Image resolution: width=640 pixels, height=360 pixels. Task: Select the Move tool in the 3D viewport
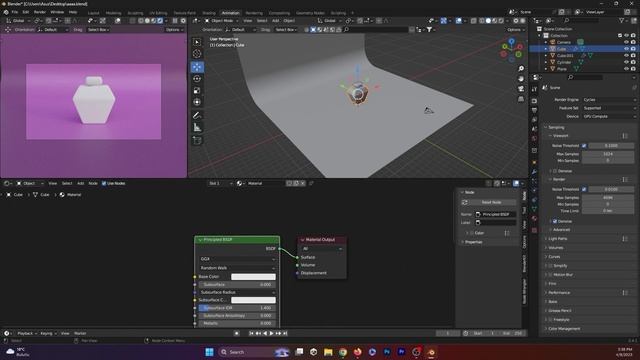click(197, 67)
